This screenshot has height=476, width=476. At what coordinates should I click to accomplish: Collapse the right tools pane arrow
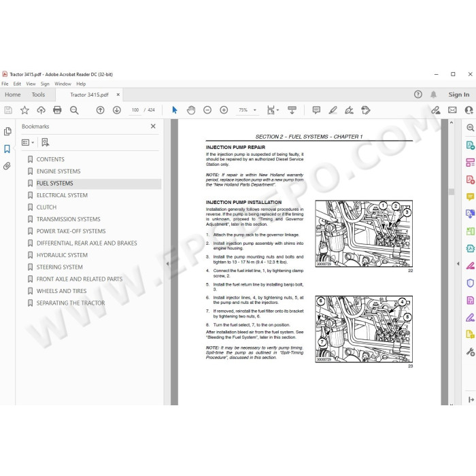tap(458, 264)
